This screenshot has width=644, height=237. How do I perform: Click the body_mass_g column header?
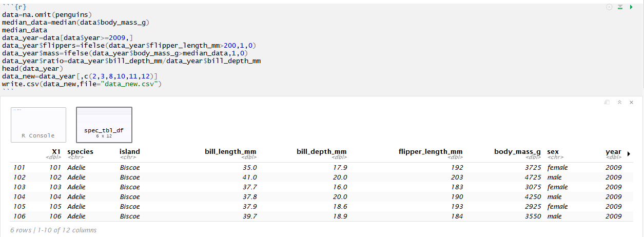coord(517,152)
